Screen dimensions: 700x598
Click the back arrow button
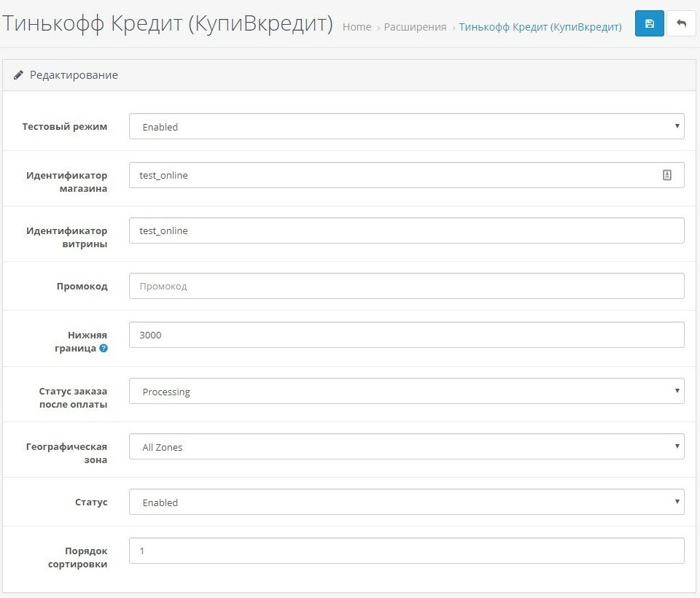681,23
